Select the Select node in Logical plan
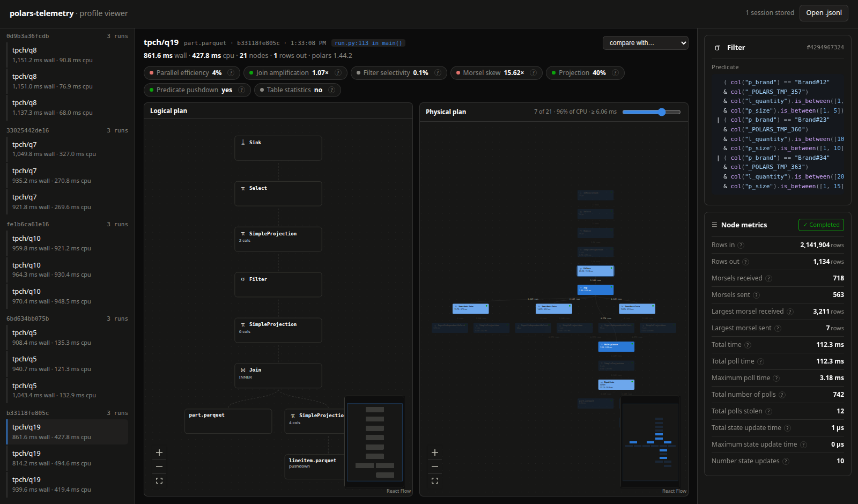 pyautogui.click(x=278, y=194)
